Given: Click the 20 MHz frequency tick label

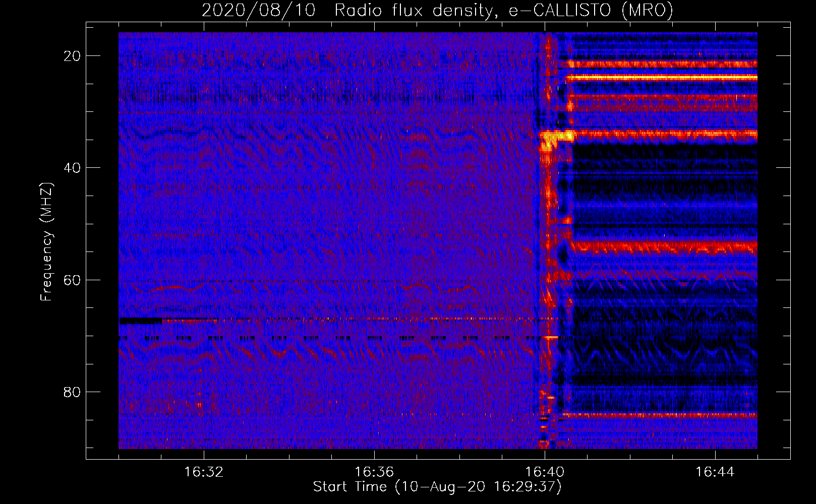Looking at the screenshot, I should pos(72,56).
